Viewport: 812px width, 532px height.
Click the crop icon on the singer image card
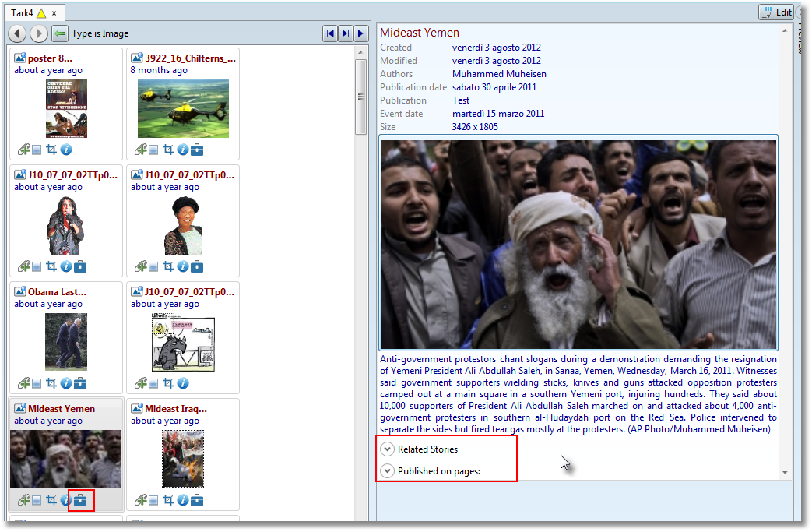pyautogui.click(x=51, y=266)
